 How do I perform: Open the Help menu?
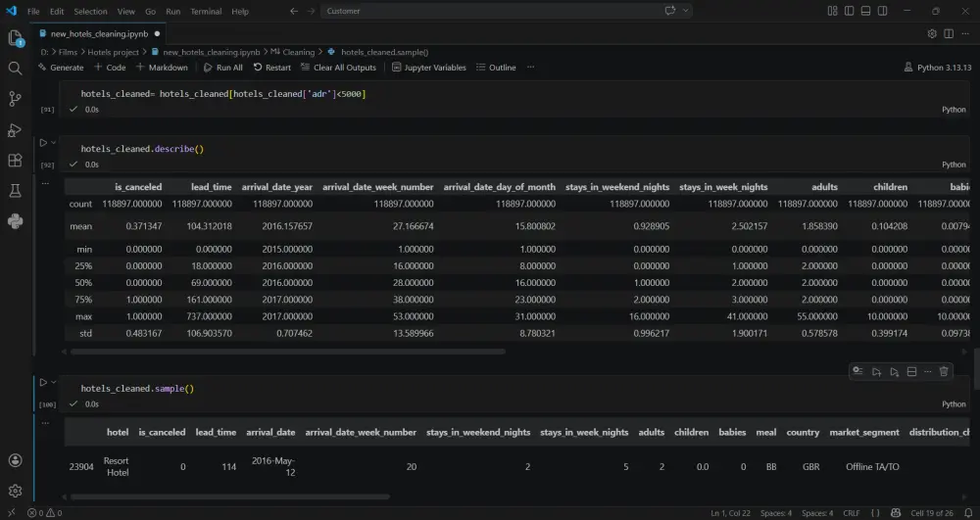[x=240, y=11]
